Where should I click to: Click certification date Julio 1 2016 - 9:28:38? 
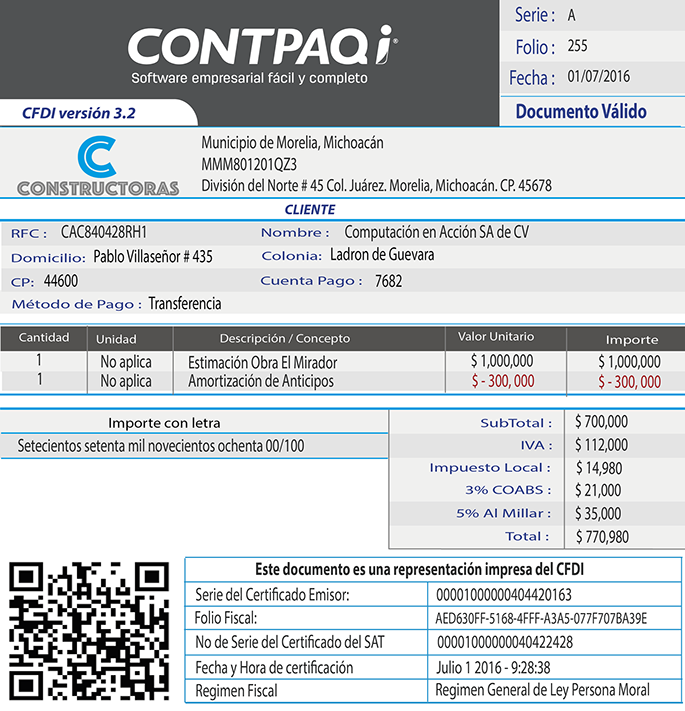[x=493, y=667]
